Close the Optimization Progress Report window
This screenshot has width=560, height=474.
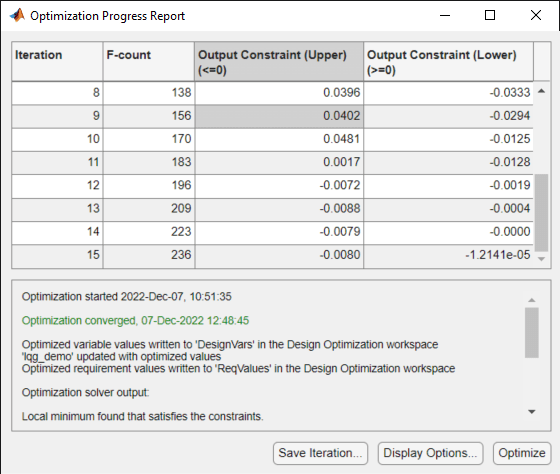[536, 15]
